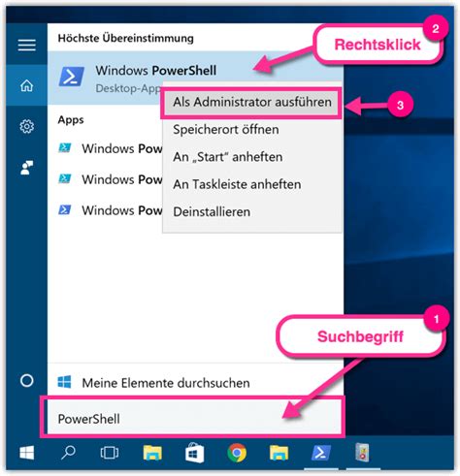Open the Windows Start button on taskbar
Image resolution: width=460 pixels, height=476 pixels.
pyautogui.click(x=27, y=453)
